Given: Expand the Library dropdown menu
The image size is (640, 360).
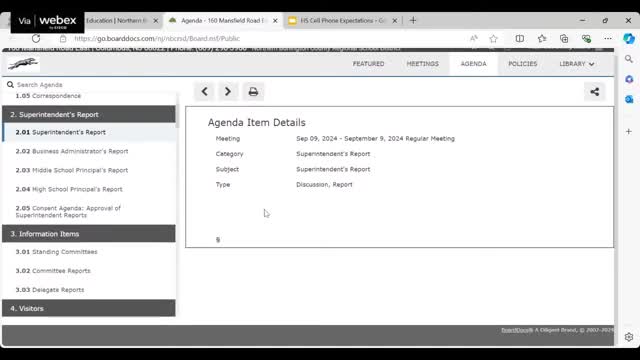Looking at the screenshot, I should tap(576, 64).
